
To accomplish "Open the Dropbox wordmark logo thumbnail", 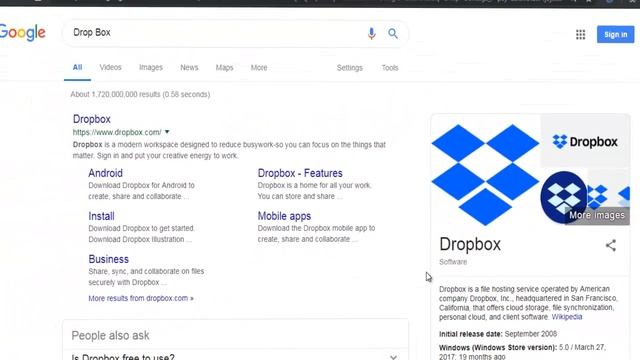I will 585,142.
